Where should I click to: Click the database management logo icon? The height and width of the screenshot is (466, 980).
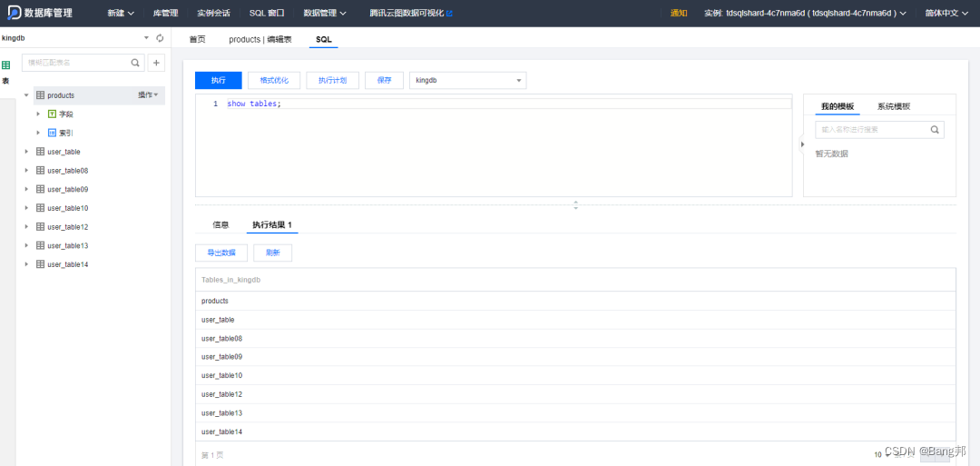[14, 13]
